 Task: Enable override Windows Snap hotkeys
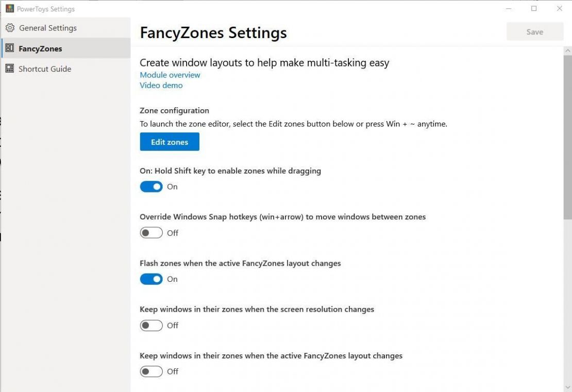(151, 232)
